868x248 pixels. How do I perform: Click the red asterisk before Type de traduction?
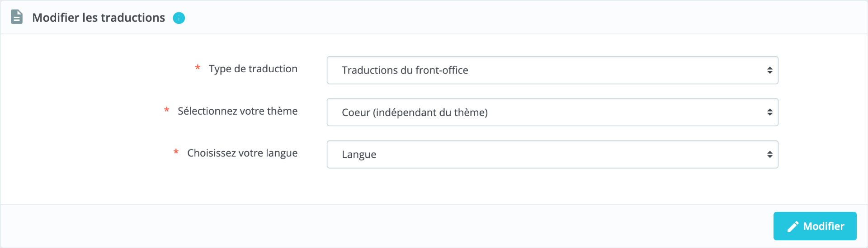click(x=198, y=68)
